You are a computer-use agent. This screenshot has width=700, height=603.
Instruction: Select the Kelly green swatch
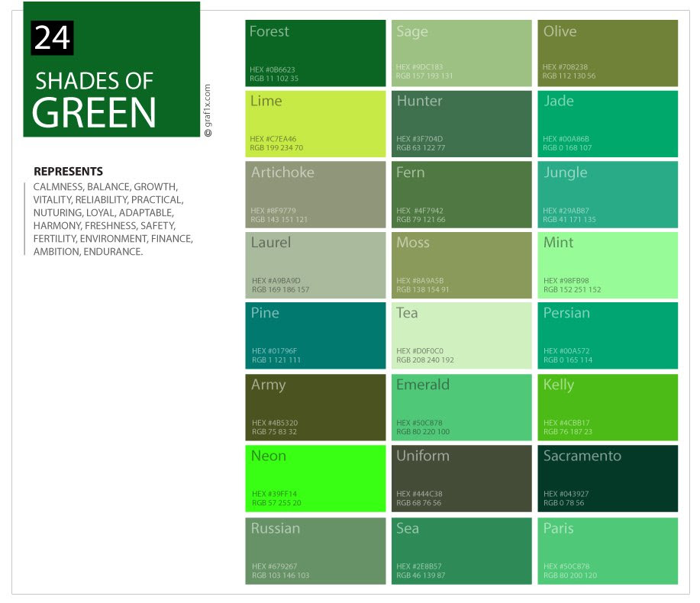(608, 406)
